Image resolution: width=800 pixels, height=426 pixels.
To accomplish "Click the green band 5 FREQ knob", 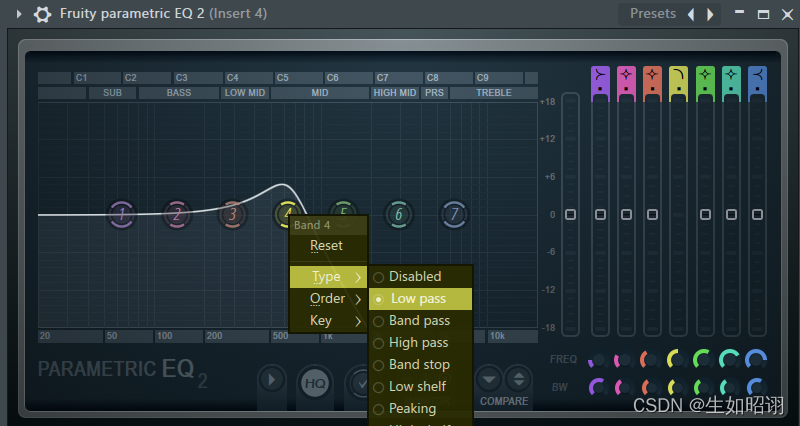I will [704, 360].
